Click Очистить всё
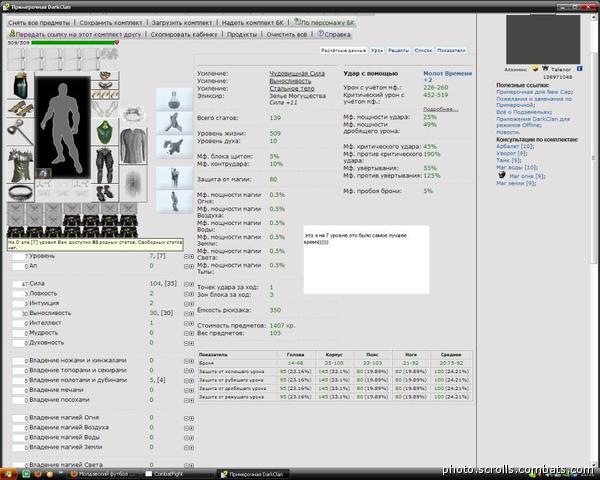 point(287,34)
